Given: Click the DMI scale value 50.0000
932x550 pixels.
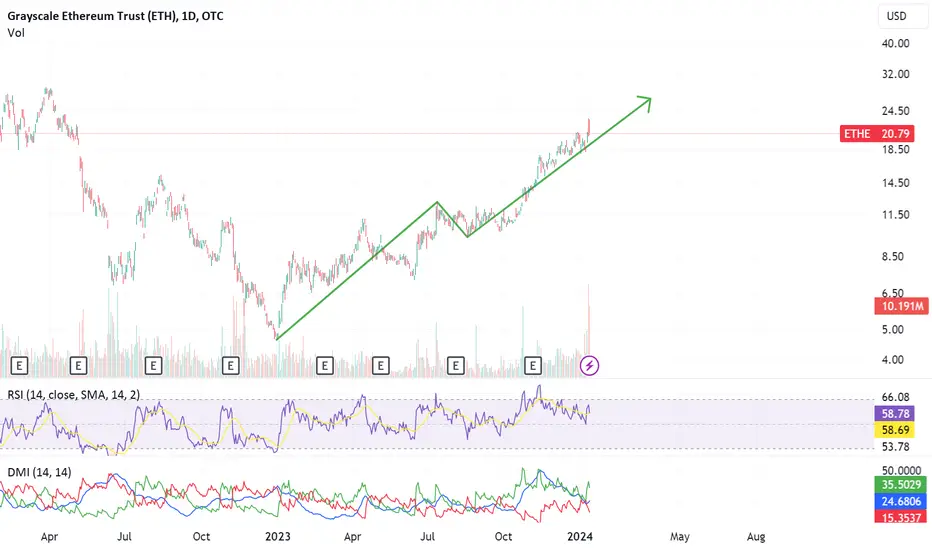Looking at the screenshot, I should pyautogui.click(x=901, y=470).
